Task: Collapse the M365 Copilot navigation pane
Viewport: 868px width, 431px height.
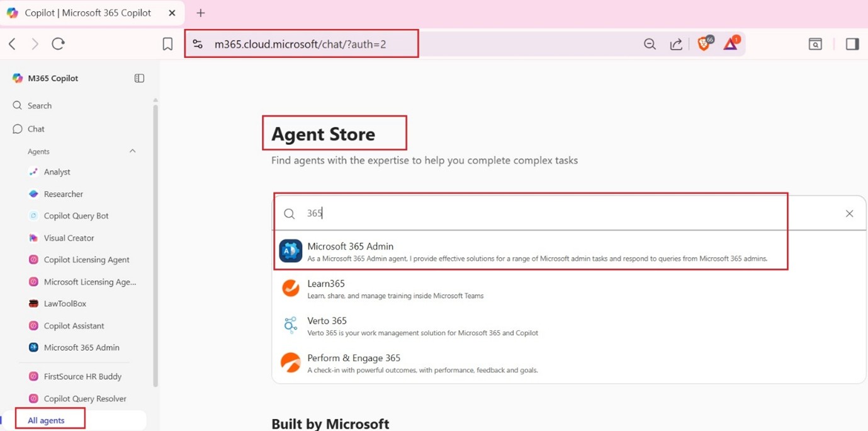Action: click(x=140, y=78)
